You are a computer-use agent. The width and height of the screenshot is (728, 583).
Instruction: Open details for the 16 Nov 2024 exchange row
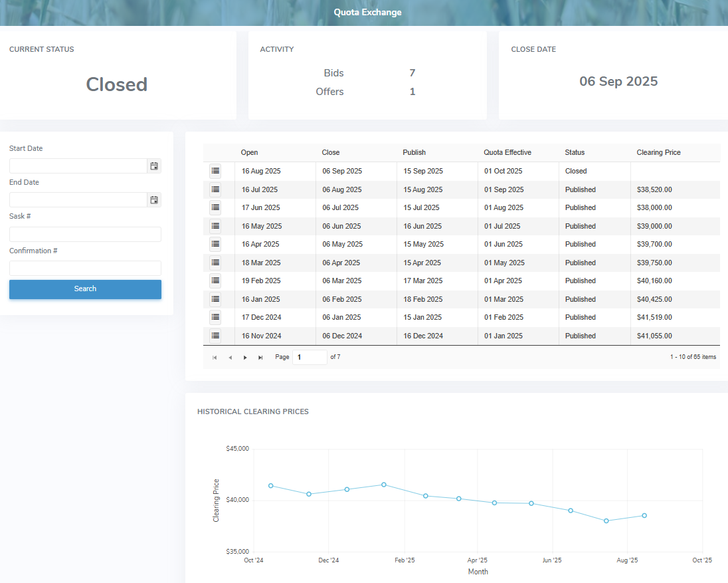click(x=215, y=335)
